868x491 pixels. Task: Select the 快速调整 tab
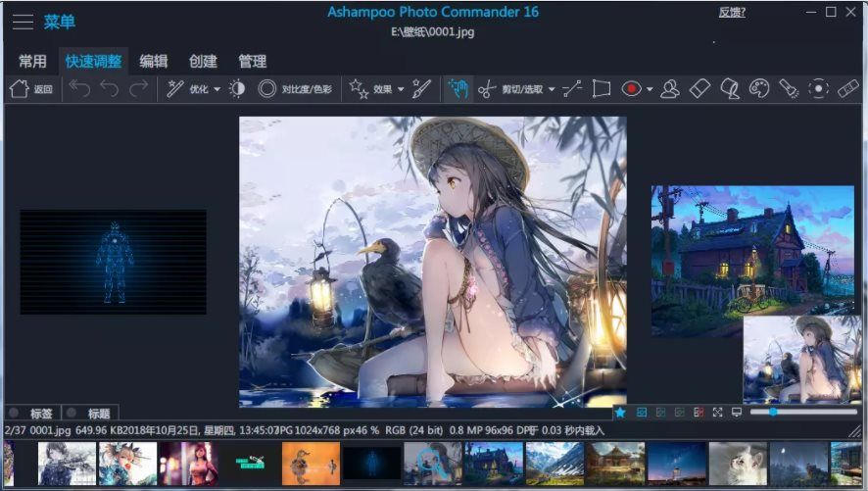click(93, 62)
